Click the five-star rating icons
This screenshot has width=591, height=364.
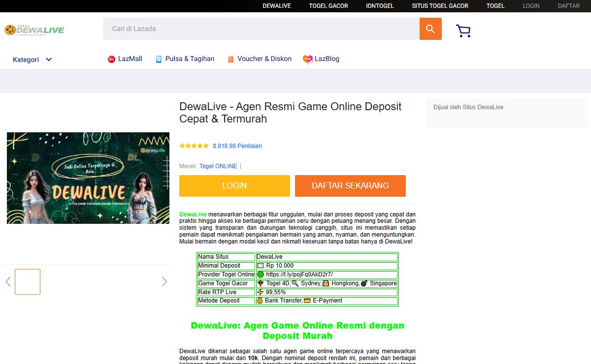pos(194,146)
